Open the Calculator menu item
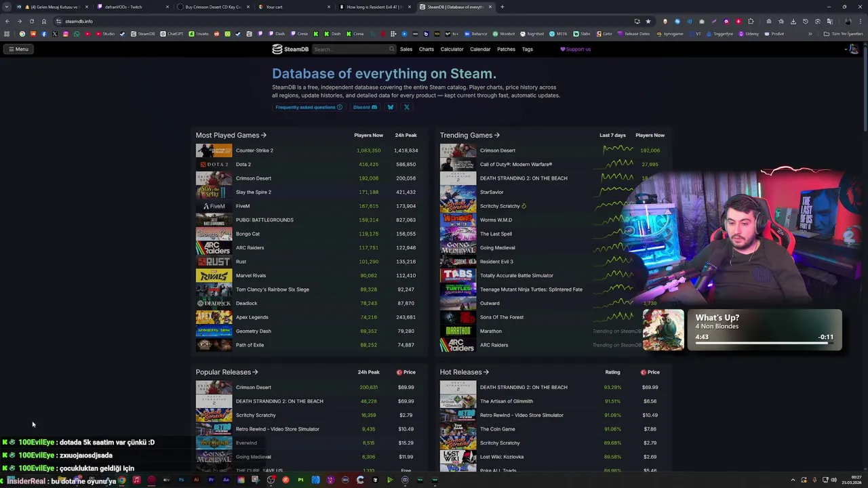Image resolution: width=868 pixels, height=488 pixels. tap(452, 49)
